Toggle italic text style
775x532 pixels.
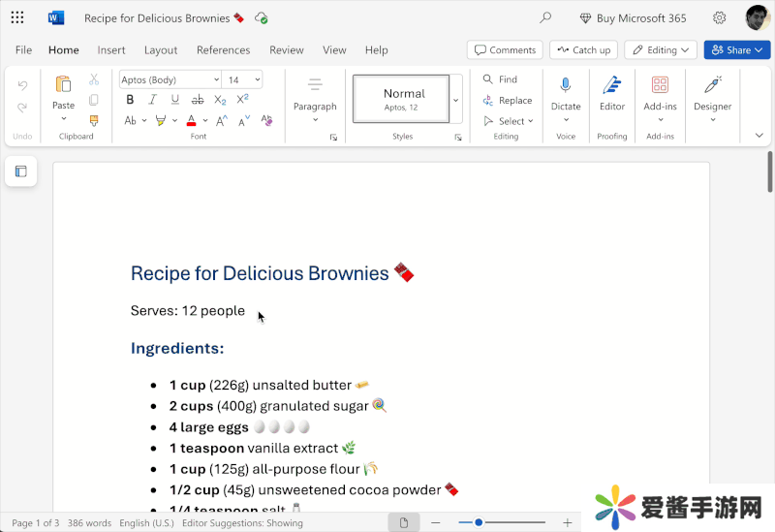(x=152, y=100)
